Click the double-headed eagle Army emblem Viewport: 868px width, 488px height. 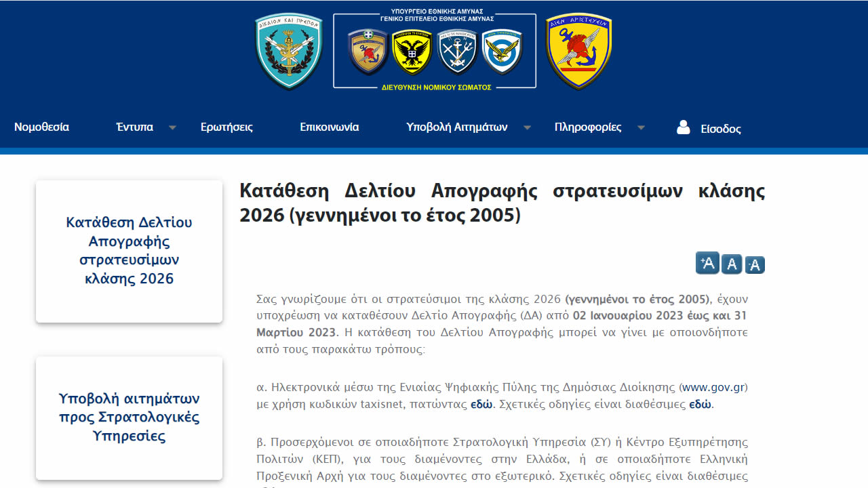click(412, 52)
